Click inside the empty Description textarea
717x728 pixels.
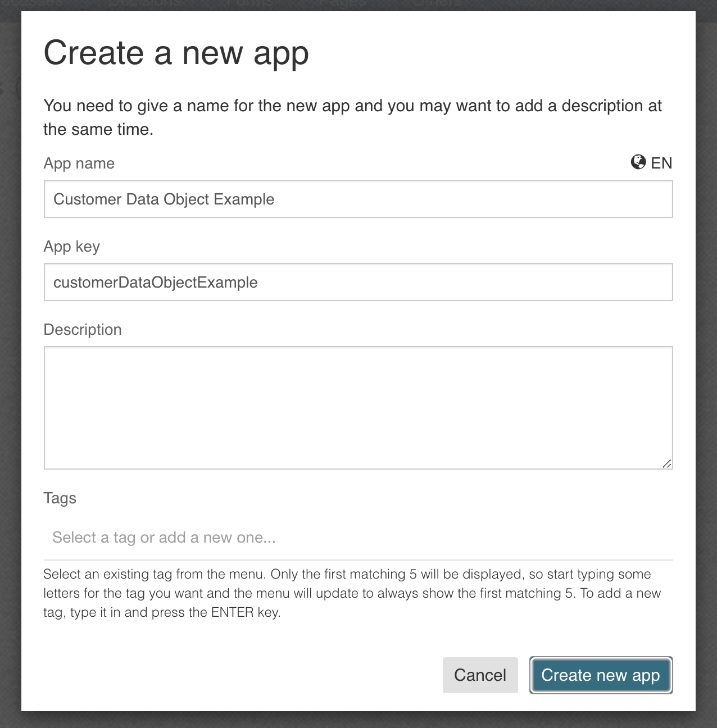(x=358, y=407)
